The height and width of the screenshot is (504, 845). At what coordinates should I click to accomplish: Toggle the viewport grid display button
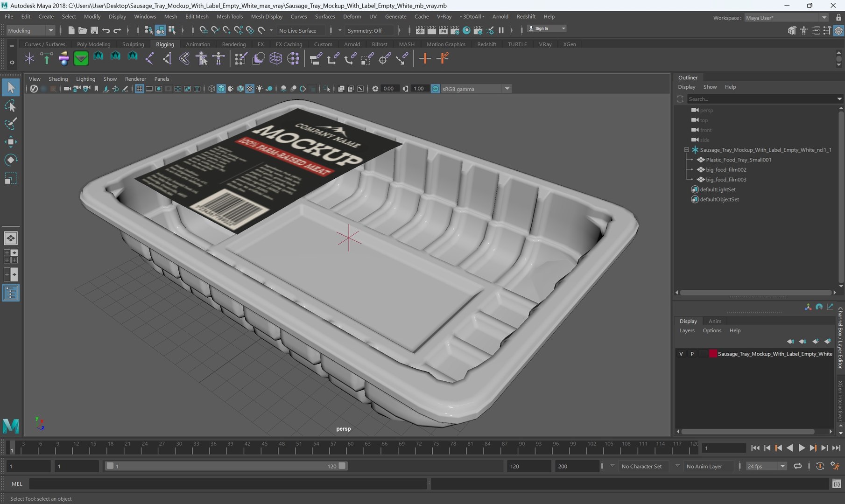click(139, 89)
